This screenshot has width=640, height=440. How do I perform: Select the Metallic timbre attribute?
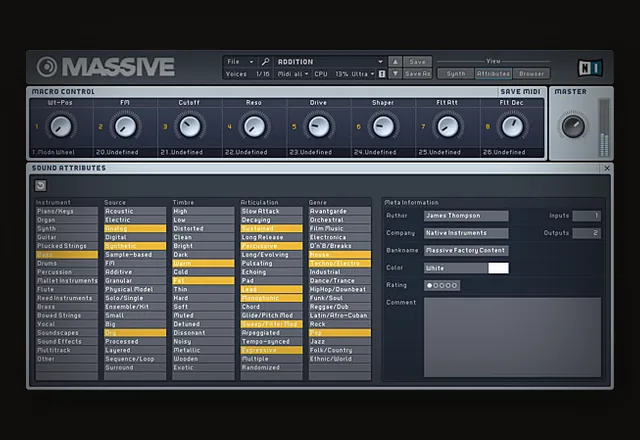[x=203, y=350]
